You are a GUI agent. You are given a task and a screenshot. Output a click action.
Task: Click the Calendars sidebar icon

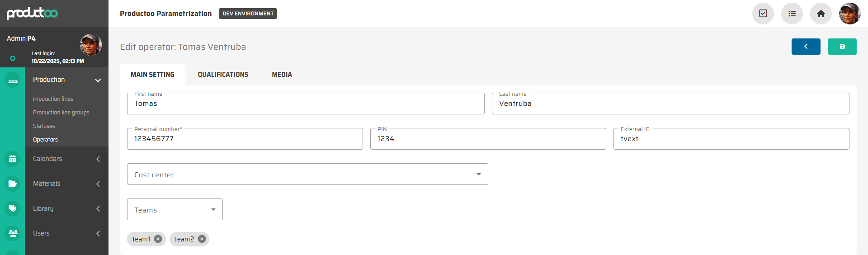pyautogui.click(x=13, y=159)
